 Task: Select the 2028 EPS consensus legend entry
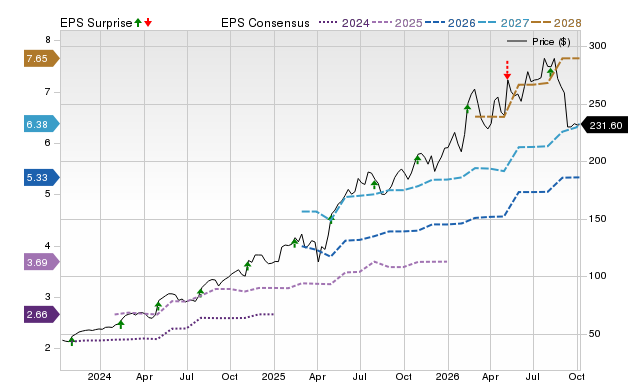pos(556,23)
